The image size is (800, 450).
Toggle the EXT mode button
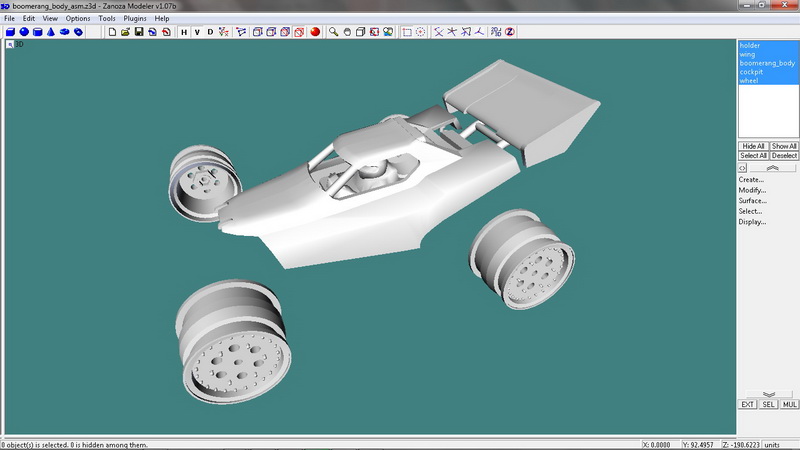pos(747,404)
